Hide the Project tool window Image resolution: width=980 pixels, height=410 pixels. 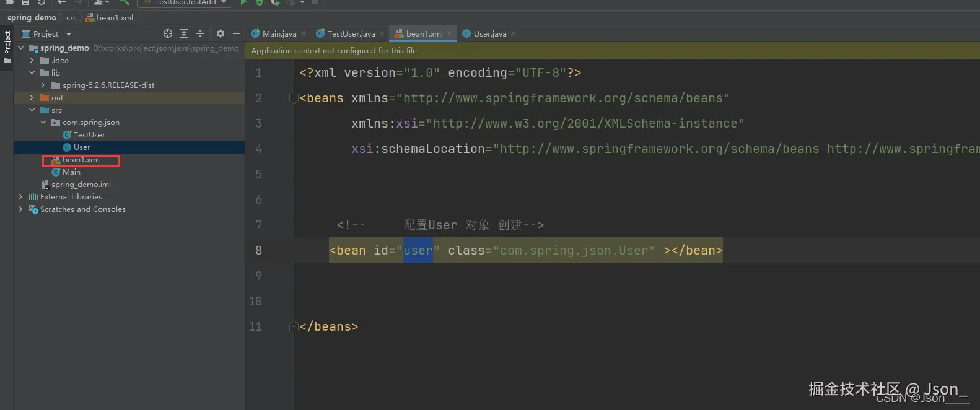237,33
